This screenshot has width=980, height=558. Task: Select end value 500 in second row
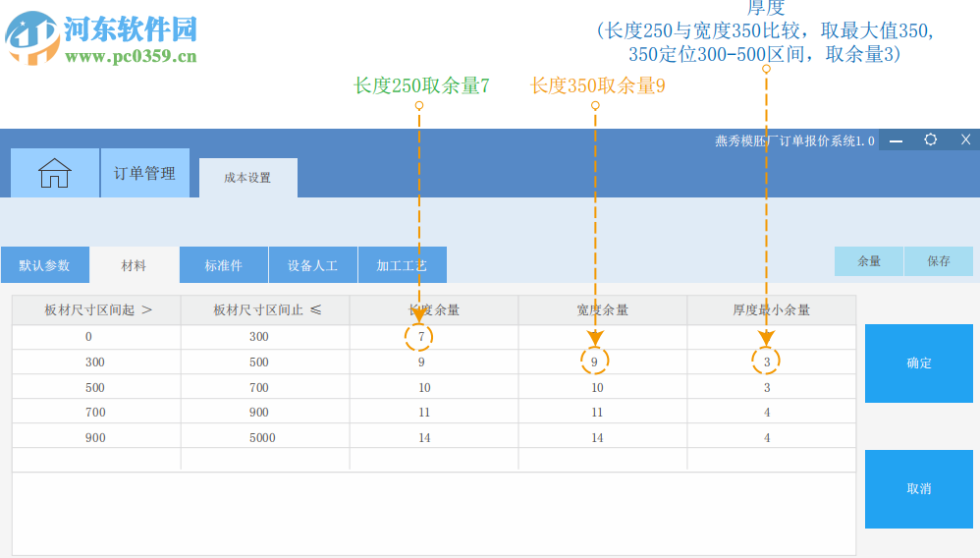pyautogui.click(x=266, y=362)
